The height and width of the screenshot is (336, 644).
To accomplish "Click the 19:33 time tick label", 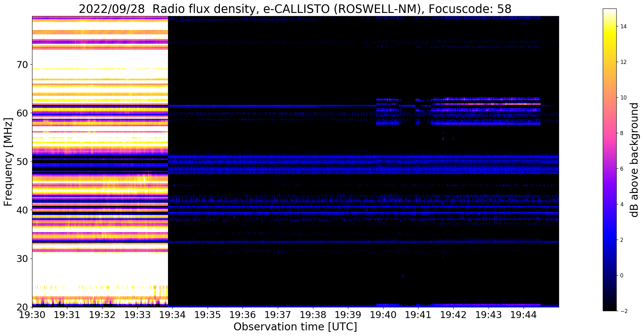I will click(137, 314).
